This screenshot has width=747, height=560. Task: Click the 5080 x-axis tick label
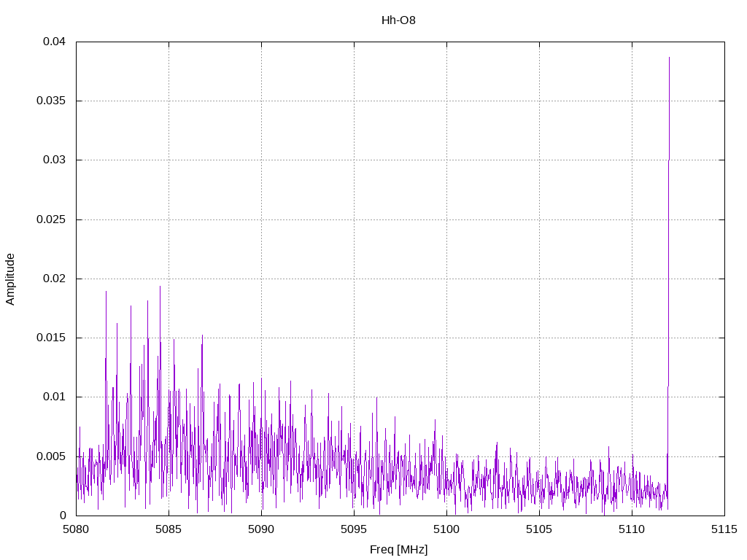76,529
